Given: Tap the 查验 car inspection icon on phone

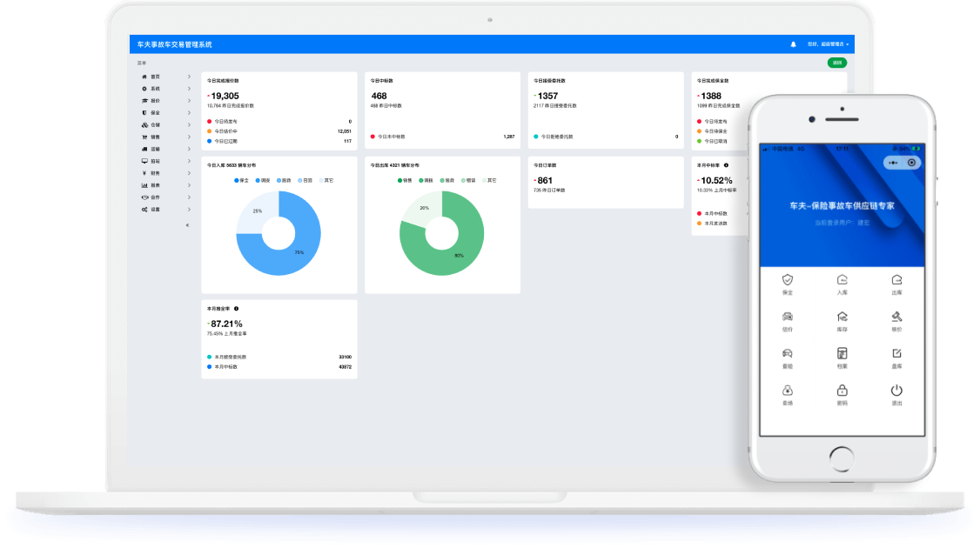Looking at the screenshot, I should [x=788, y=354].
